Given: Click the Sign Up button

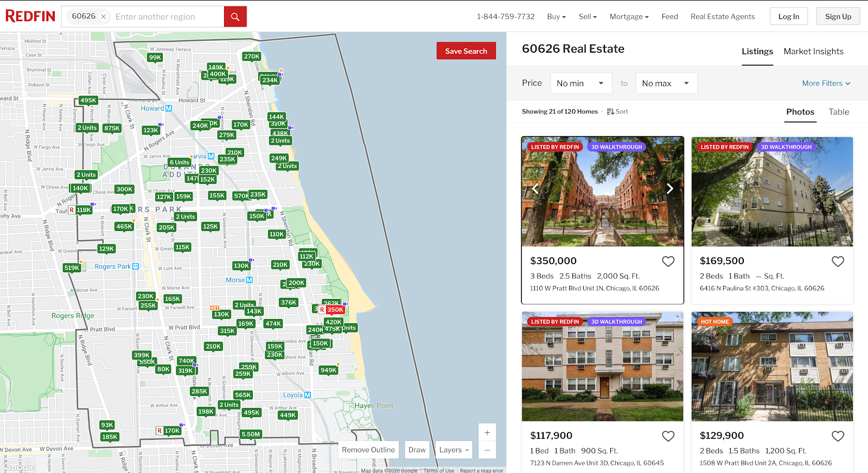Looking at the screenshot, I should point(838,16).
